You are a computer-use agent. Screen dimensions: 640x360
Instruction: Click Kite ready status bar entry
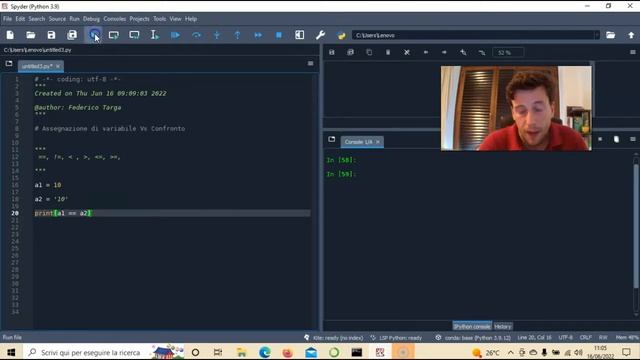pos(334,338)
